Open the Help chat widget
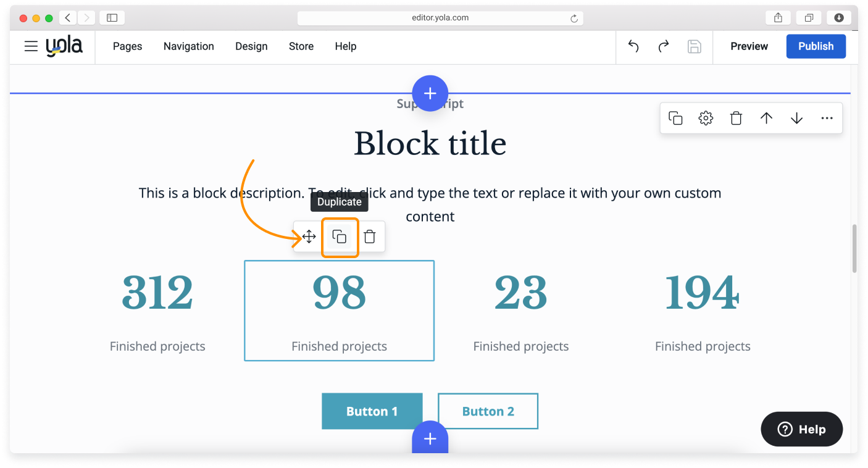This screenshot has height=468, width=868. [x=801, y=429]
